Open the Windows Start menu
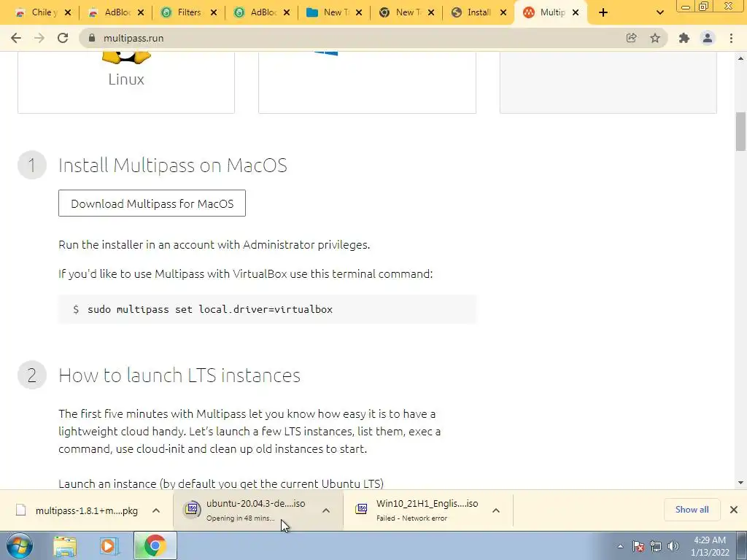This screenshot has height=560, width=747. coord(20,545)
